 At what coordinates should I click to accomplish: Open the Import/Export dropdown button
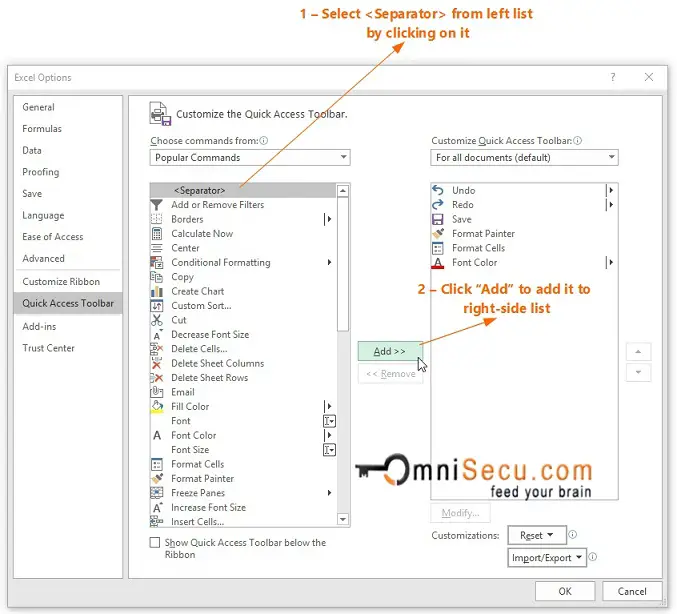pos(547,558)
